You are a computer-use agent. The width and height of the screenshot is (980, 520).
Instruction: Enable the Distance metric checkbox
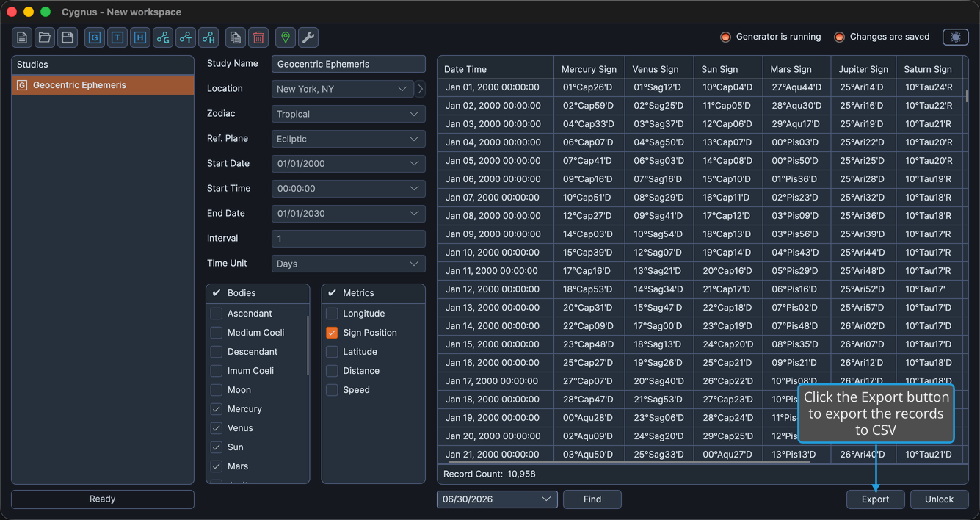click(332, 371)
